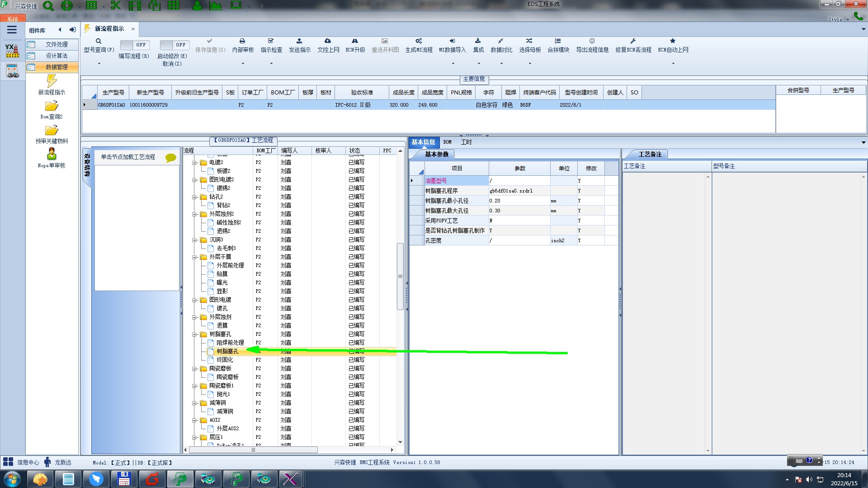
Task: Switch to the 工时 tab
Action: click(466, 142)
